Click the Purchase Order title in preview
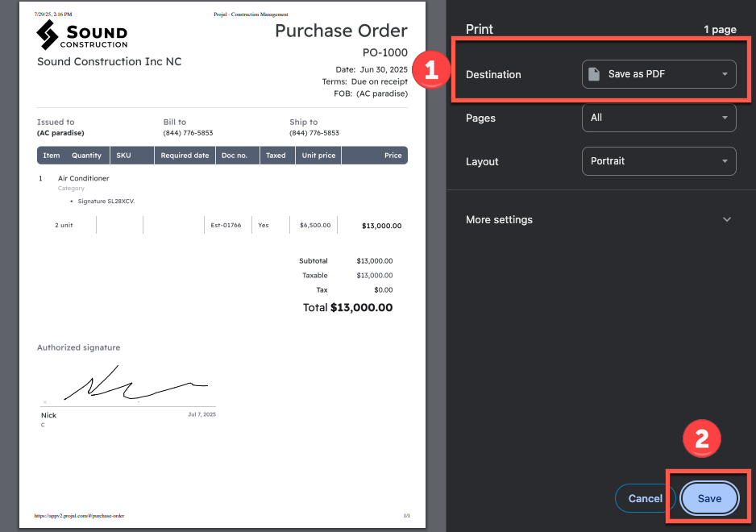756x532 pixels. [x=341, y=31]
